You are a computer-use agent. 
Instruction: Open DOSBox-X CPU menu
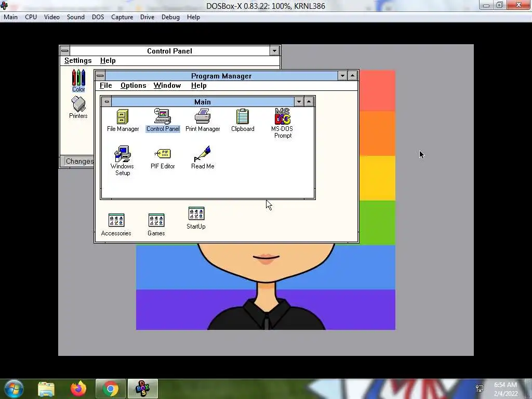pyautogui.click(x=31, y=17)
